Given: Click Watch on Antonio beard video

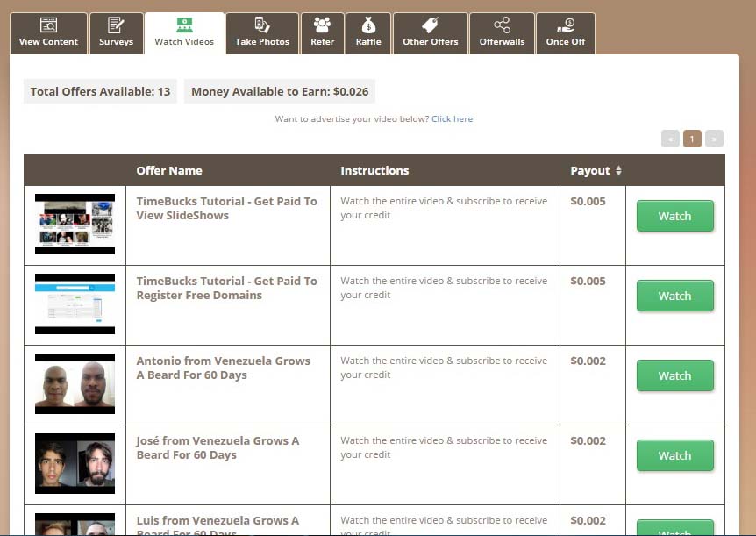Looking at the screenshot, I should [x=674, y=375].
